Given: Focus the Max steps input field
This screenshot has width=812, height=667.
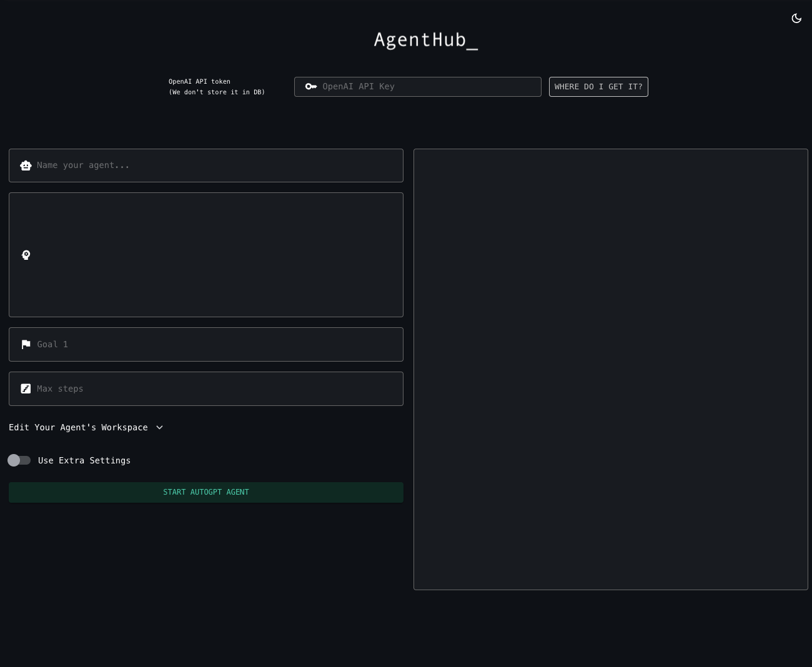Looking at the screenshot, I should 206,389.
